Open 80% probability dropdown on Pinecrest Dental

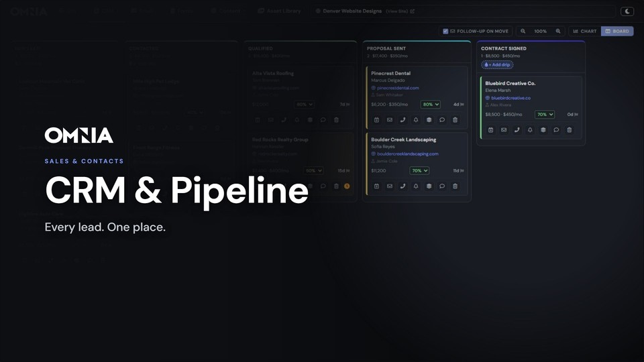(431, 105)
